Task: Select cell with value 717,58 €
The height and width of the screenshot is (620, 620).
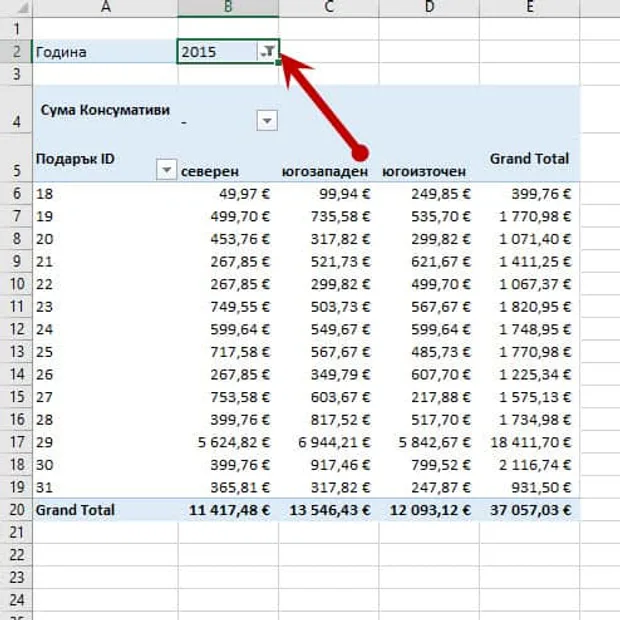Action: click(x=228, y=352)
